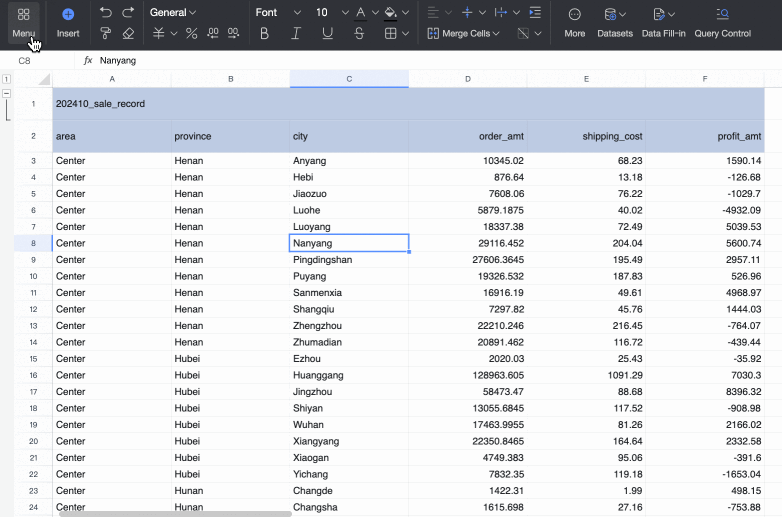Toggle bold formatting
Image resolution: width=782 pixels, height=517 pixels.
coord(264,34)
